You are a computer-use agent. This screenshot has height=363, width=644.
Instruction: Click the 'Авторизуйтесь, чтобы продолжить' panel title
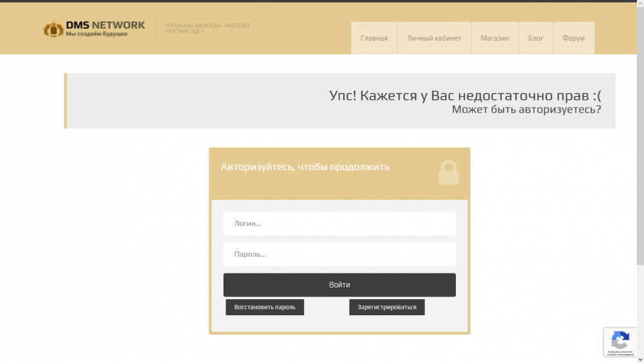coord(305,167)
